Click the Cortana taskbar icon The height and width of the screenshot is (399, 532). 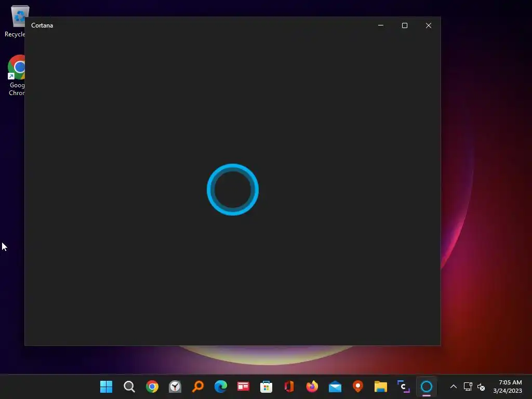point(426,387)
